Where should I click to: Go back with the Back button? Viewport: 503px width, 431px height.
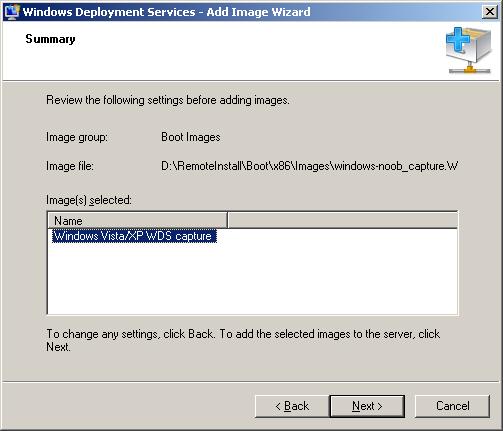(292, 406)
